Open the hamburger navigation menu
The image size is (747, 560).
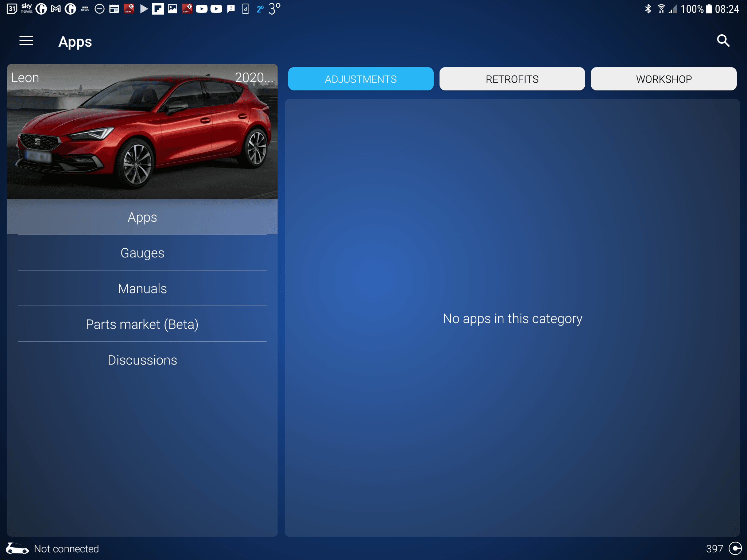26,41
